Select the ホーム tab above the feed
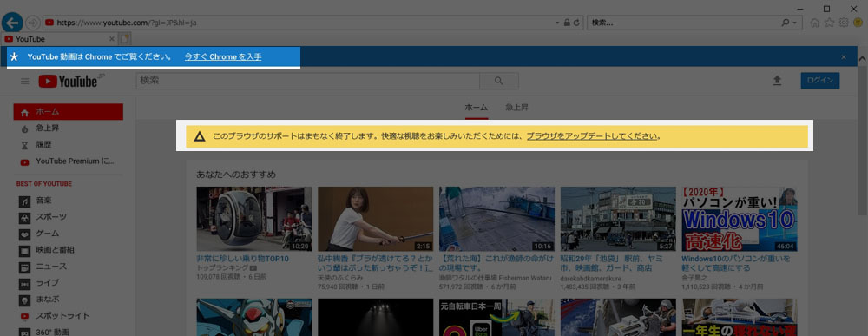This screenshot has width=868, height=336. [476, 108]
